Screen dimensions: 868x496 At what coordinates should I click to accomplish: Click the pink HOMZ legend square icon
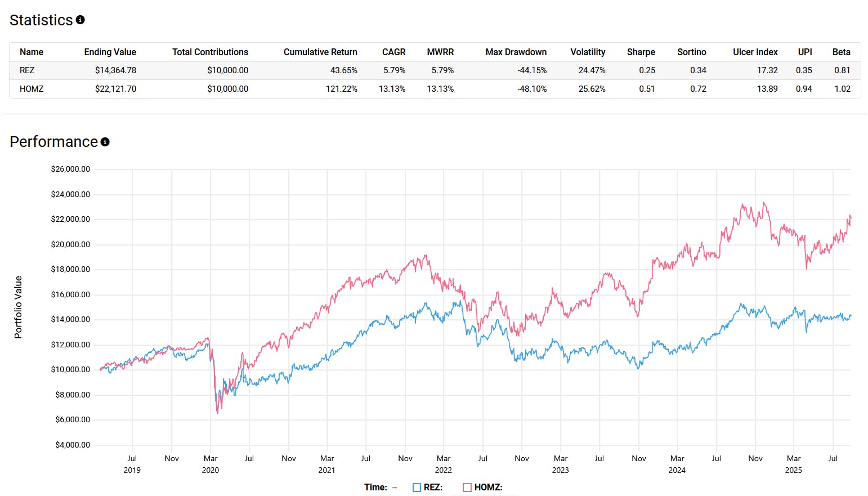(466, 487)
